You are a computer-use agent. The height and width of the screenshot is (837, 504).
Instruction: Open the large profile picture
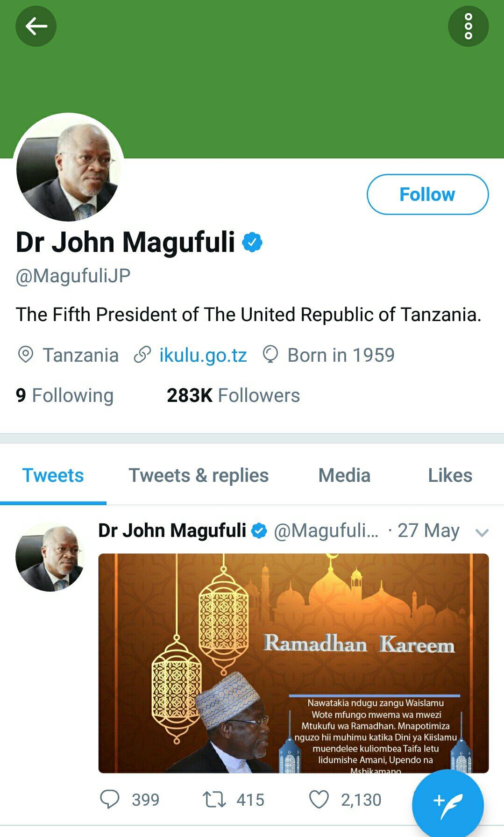pyautogui.click(x=68, y=168)
